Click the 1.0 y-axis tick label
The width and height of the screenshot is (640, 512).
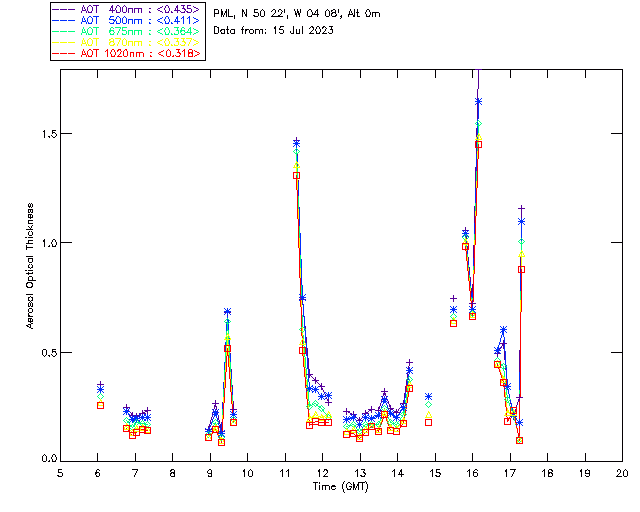coord(50,243)
